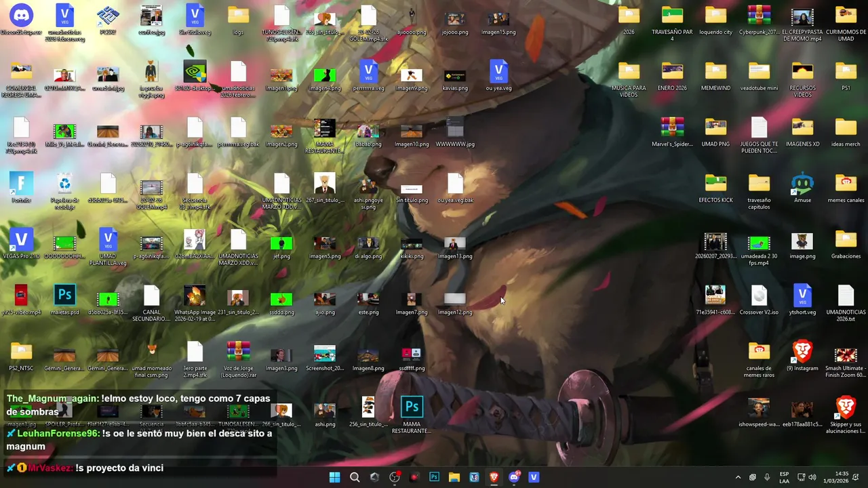Image resolution: width=868 pixels, height=488 pixels.
Task: Select the maletas.psd Photoshop file
Action: click(64, 296)
